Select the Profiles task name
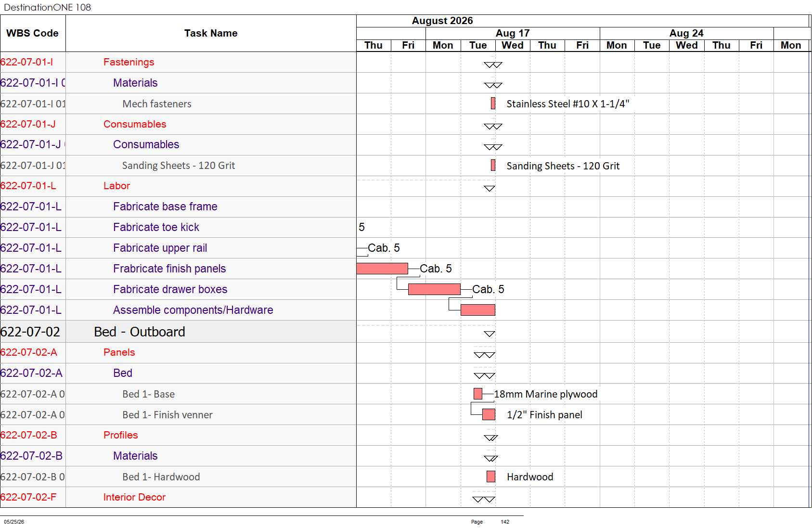The height and width of the screenshot is (528, 812). (120, 435)
